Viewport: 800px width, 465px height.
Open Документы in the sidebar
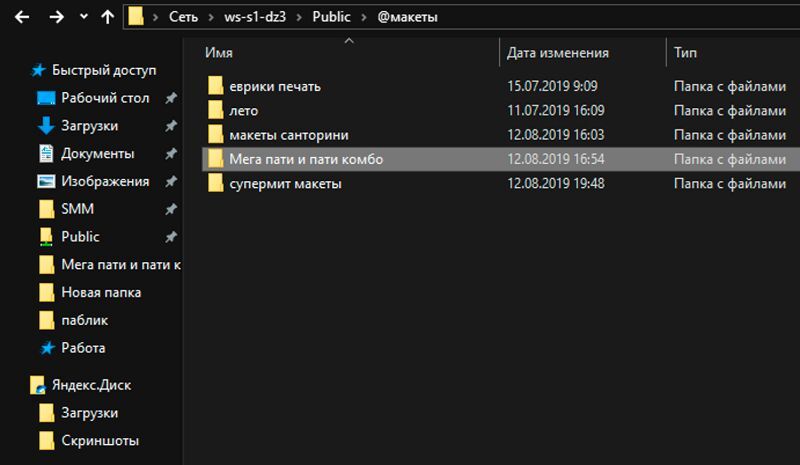point(97,154)
